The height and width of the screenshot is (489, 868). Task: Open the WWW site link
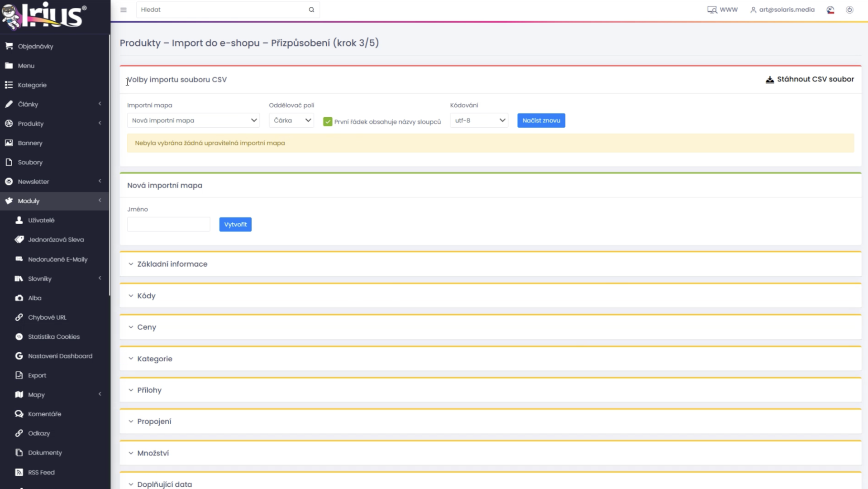[x=722, y=10]
